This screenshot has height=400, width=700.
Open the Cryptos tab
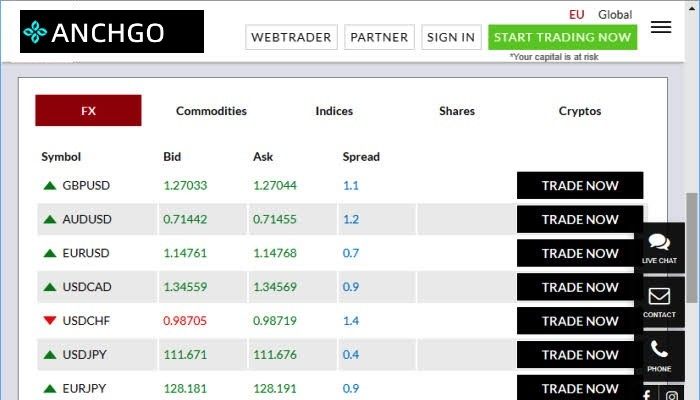click(x=580, y=111)
